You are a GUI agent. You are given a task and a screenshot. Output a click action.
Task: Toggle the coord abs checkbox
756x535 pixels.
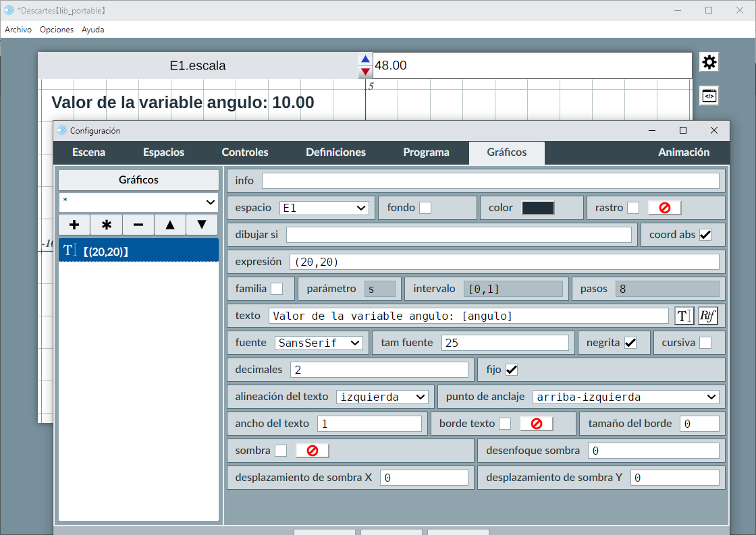coord(705,235)
